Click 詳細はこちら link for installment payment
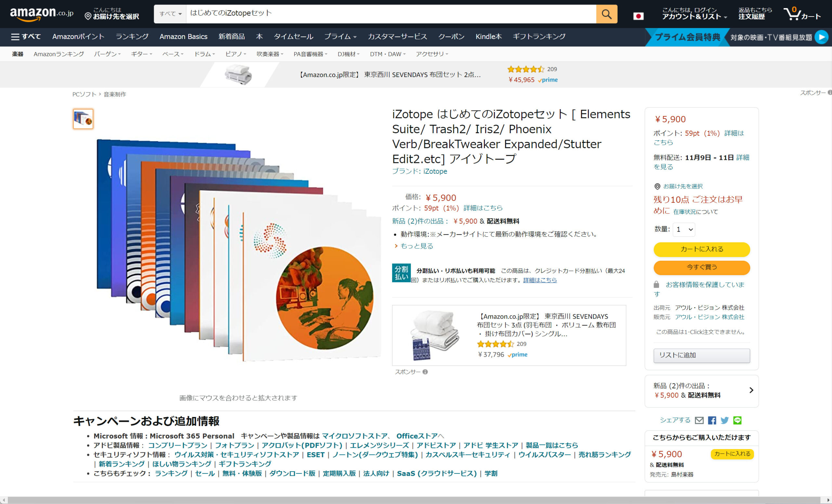This screenshot has height=504, width=832. pos(539,280)
